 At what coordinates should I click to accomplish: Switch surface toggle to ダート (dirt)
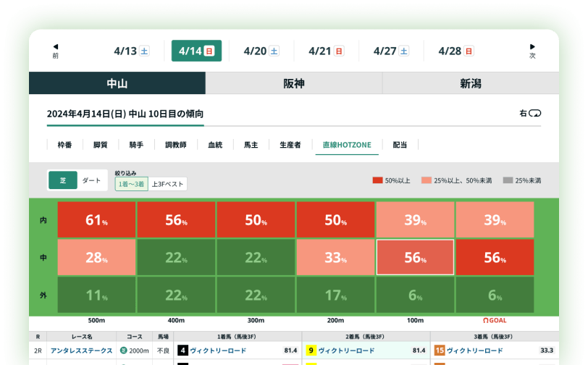(91, 180)
